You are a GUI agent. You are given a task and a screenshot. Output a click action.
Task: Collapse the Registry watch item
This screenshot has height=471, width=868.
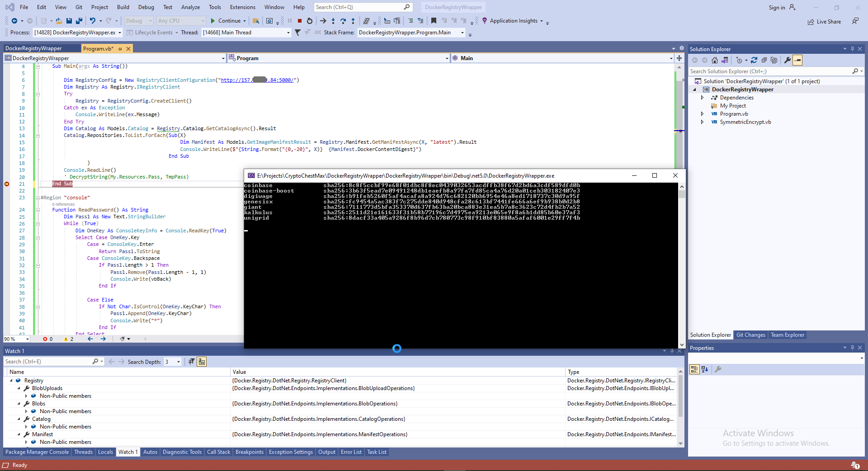pos(11,381)
